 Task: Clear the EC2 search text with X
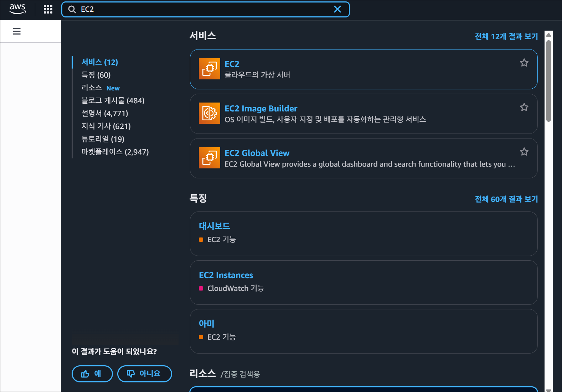(337, 9)
